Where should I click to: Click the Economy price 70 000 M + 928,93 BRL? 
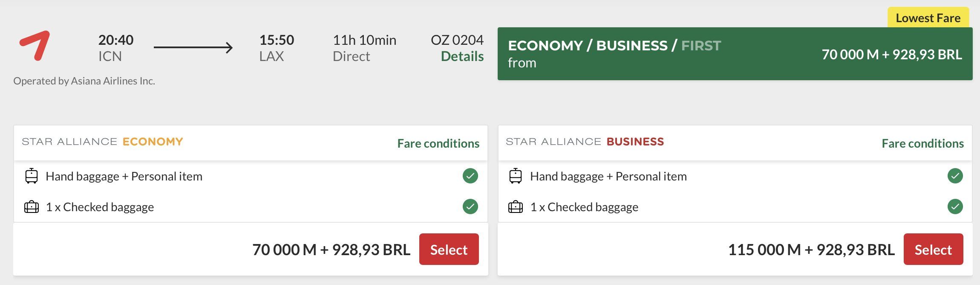331,250
